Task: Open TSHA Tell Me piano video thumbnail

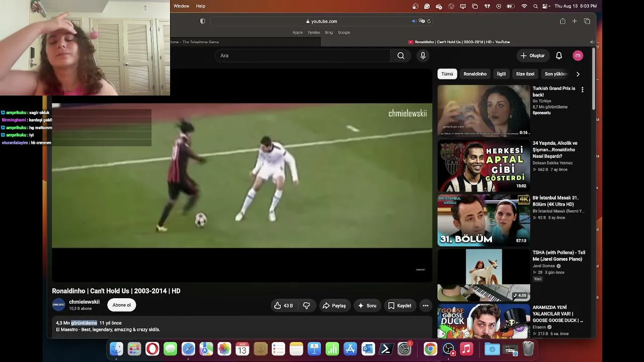Action: [484, 275]
